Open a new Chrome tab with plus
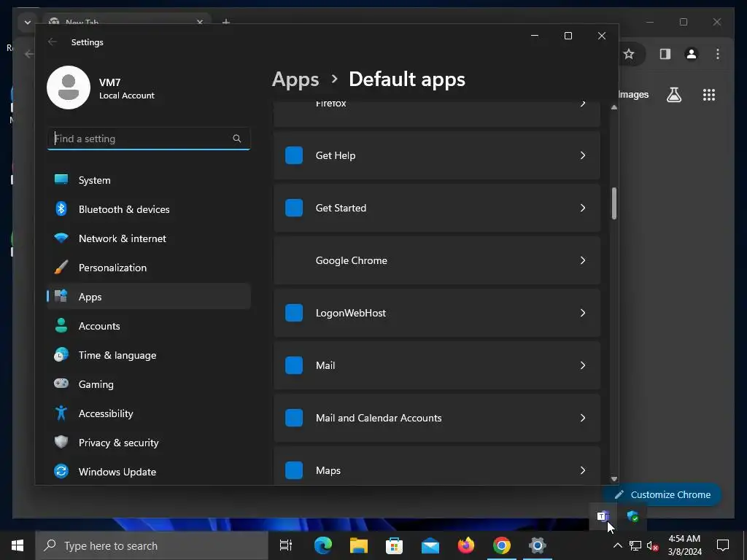 pos(226,21)
